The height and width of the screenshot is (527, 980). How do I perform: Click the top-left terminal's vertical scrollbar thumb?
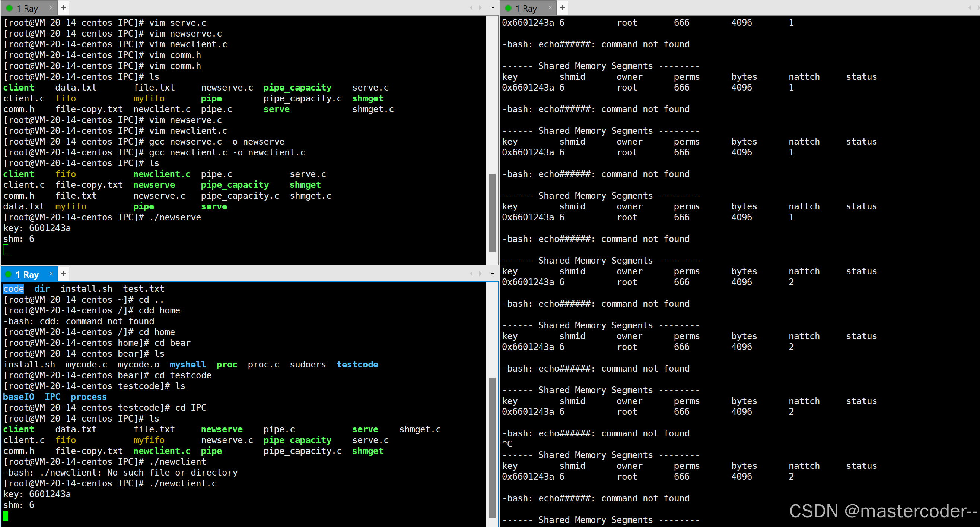491,213
